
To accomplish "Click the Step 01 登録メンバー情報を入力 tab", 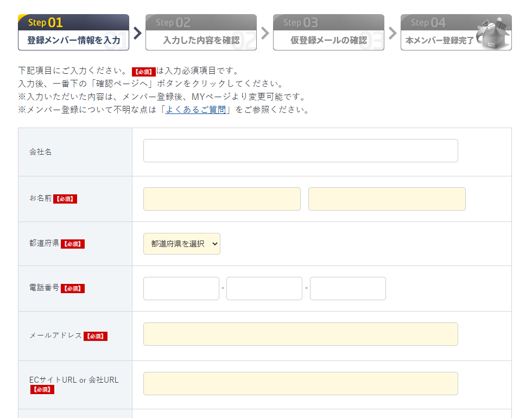I will pos(74,32).
